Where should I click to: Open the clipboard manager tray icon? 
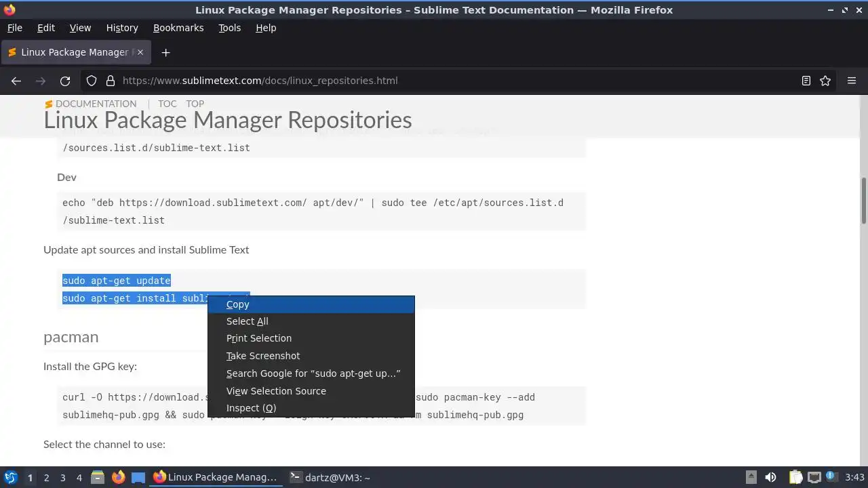[x=795, y=477]
